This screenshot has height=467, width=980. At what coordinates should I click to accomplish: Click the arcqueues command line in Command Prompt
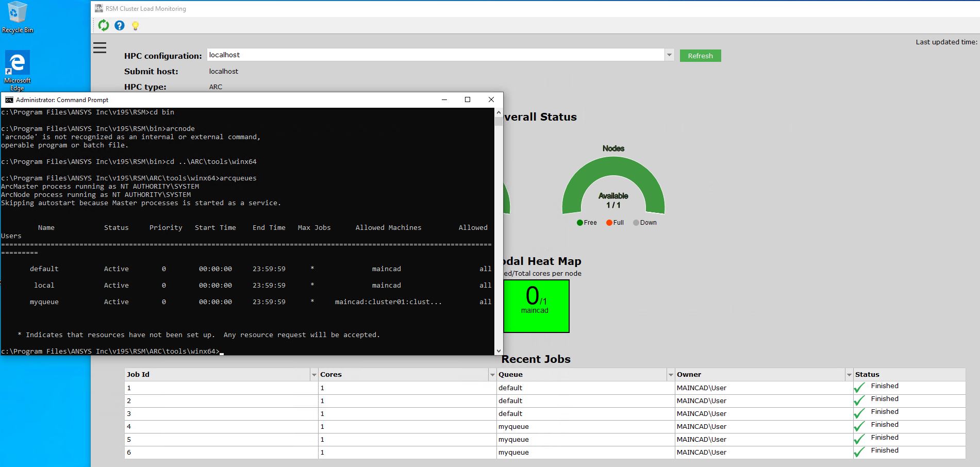tap(129, 178)
